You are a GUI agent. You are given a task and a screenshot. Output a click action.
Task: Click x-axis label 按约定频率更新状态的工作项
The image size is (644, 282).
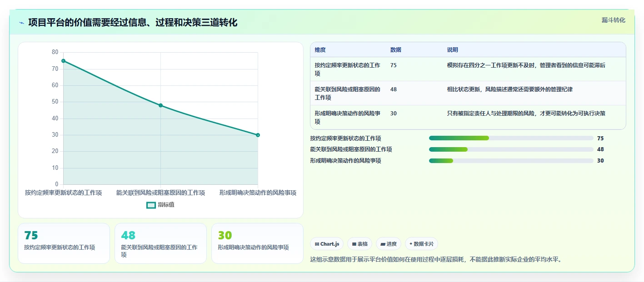click(x=63, y=193)
